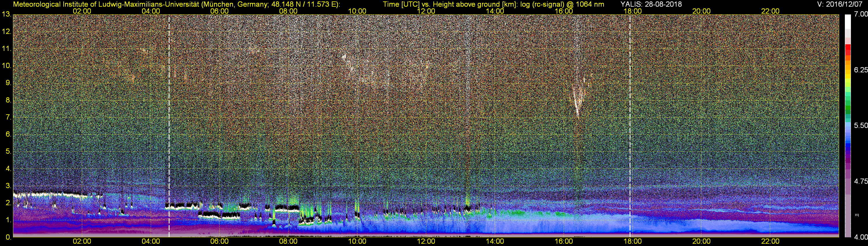This screenshot has width=868, height=246.
Task: Click the 08:00 label on the top time axis
Action: pyautogui.click(x=288, y=11)
